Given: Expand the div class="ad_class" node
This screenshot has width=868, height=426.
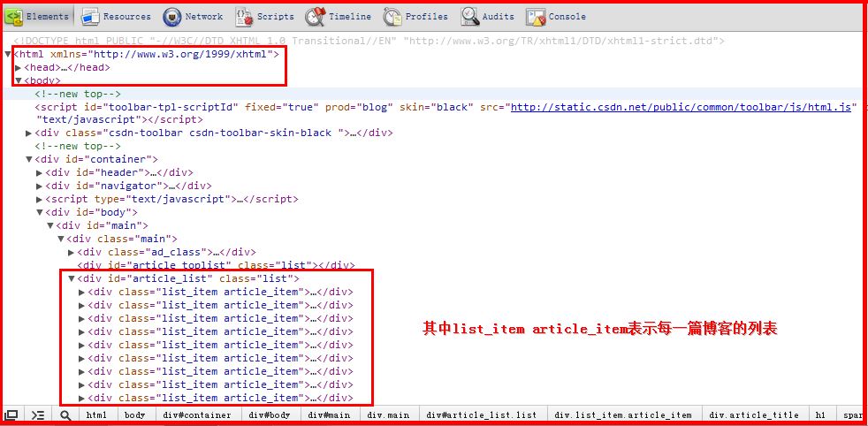Looking at the screenshot, I should click(x=72, y=252).
